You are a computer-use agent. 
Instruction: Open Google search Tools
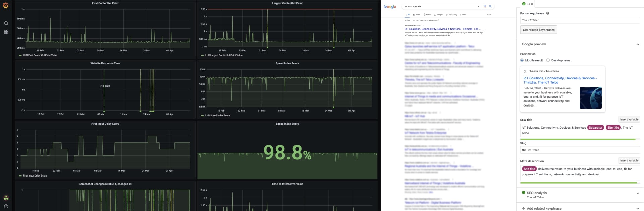tap(489, 15)
